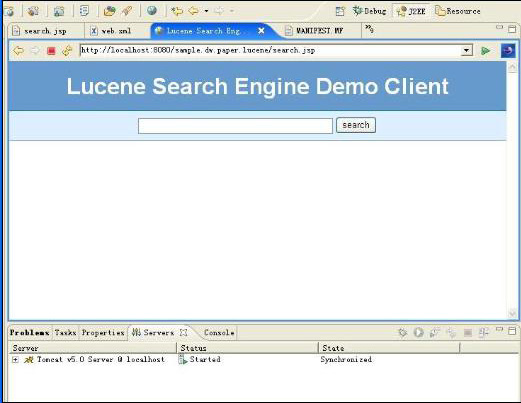
Task: Select the Servers view tab
Action: (x=159, y=333)
